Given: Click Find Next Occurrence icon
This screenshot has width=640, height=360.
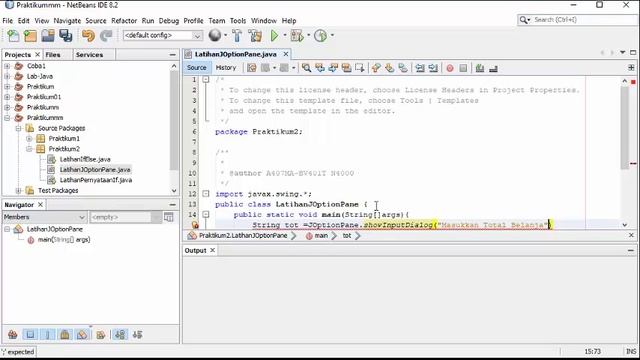Looking at the screenshot, I should [333, 68].
